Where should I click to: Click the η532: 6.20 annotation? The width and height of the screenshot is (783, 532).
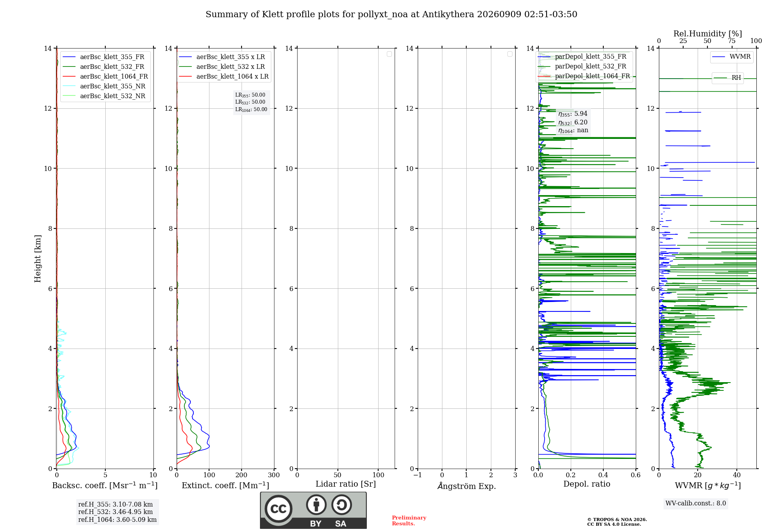pos(573,122)
